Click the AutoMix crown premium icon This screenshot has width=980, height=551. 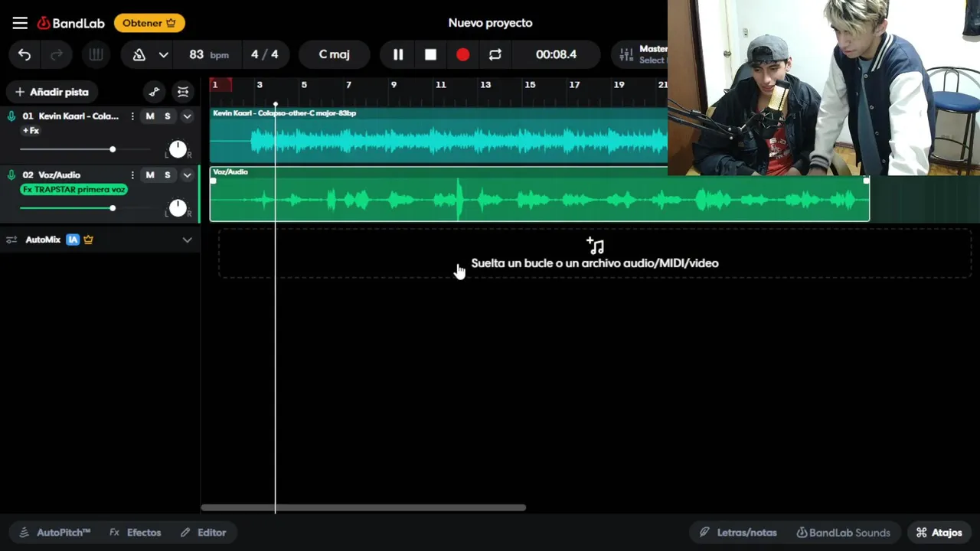pyautogui.click(x=88, y=240)
